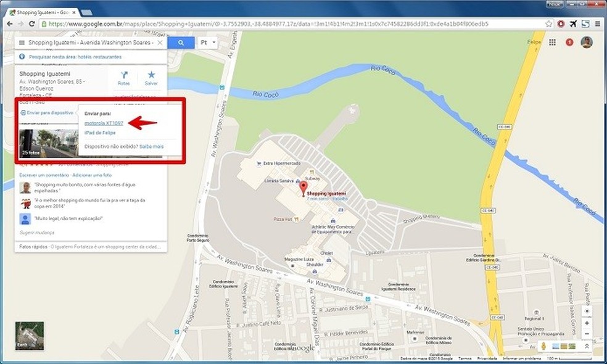607x364 pixels.
Task: Click the red notifications badge
Action: (569, 42)
